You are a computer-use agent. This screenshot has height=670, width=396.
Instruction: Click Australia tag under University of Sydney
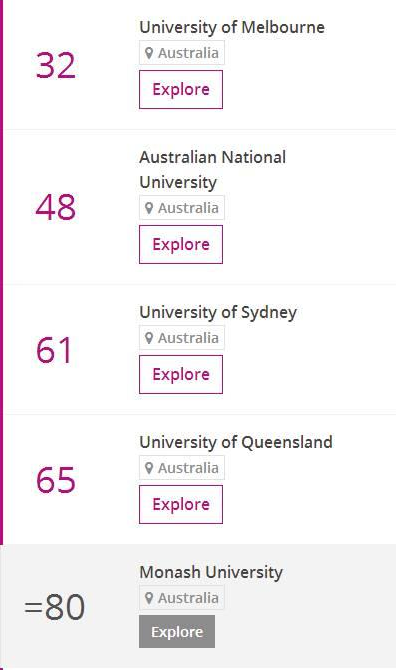(x=182, y=338)
